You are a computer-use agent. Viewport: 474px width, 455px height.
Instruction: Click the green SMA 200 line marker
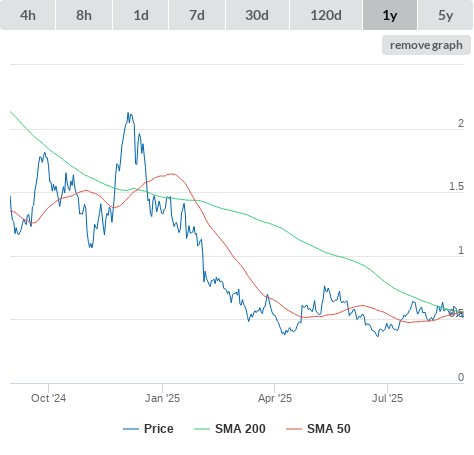(202, 429)
